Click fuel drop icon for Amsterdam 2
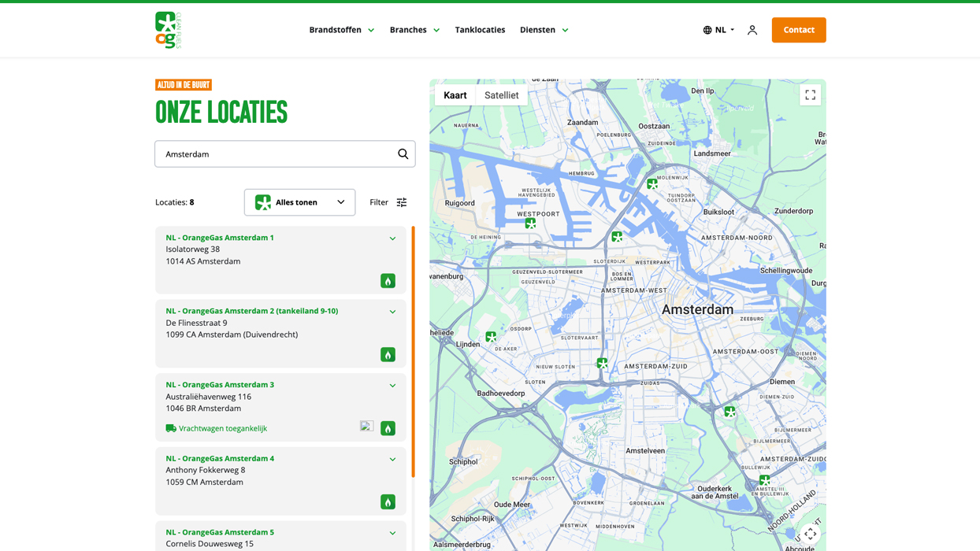 (x=388, y=355)
